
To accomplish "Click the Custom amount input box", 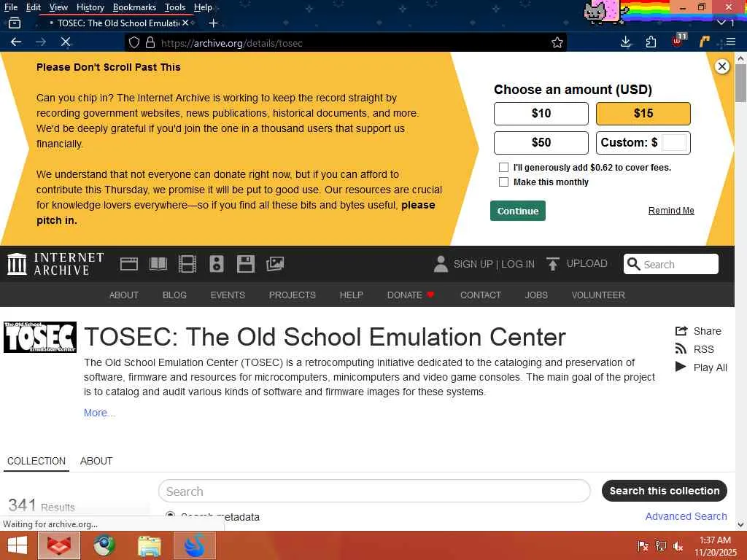I will 674,142.
